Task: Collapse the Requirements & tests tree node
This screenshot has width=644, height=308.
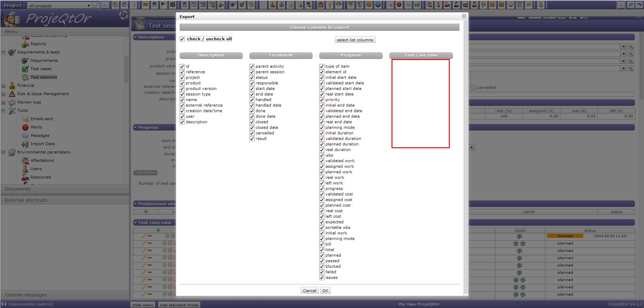Action: (3, 52)
